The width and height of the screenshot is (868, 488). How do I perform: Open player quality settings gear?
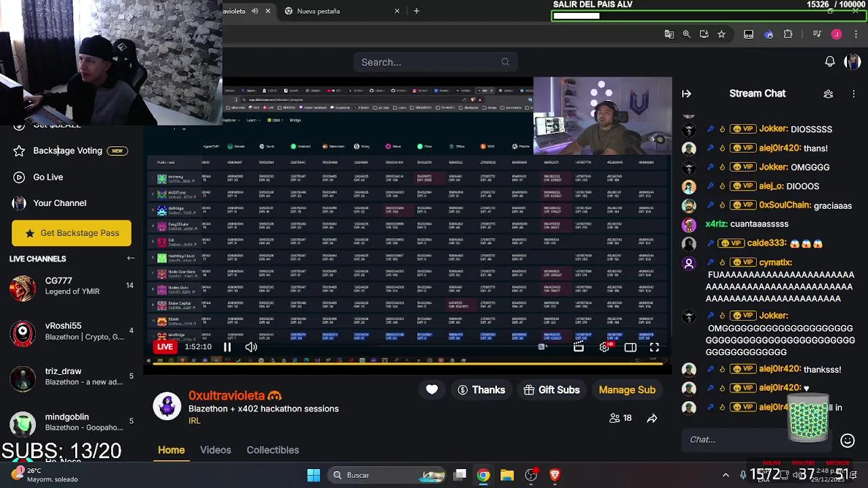tap(604, 347)
